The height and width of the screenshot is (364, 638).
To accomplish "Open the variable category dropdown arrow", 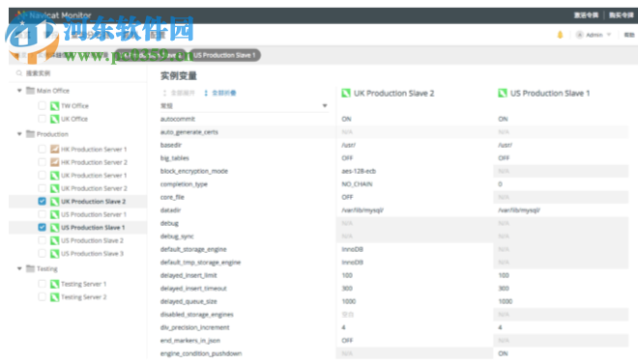I will [325, 105].
